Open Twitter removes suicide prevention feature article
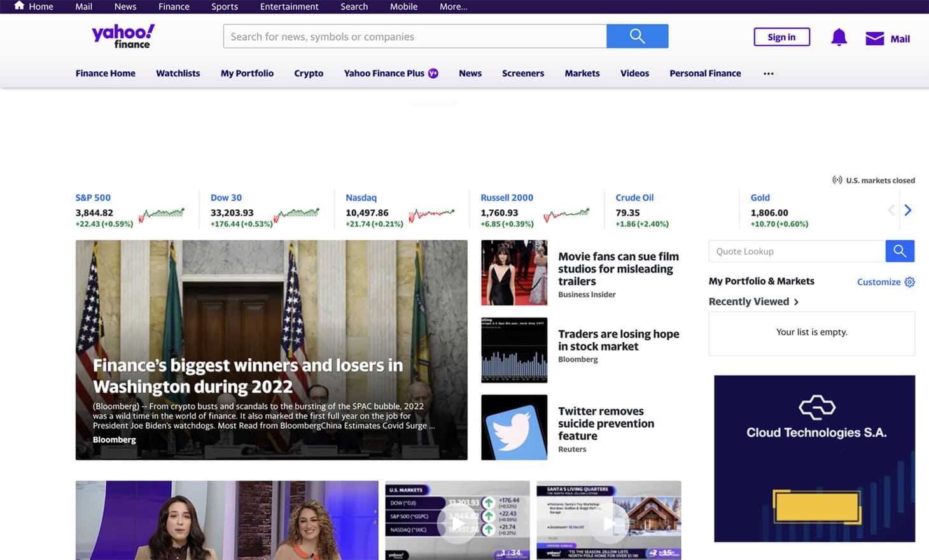 click(x=606, y=423)
